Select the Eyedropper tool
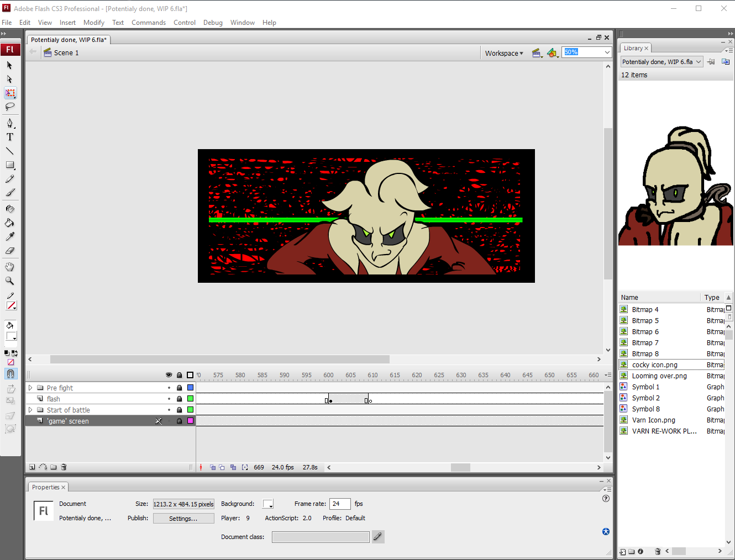Screen dimensions: 735x560 9,236
